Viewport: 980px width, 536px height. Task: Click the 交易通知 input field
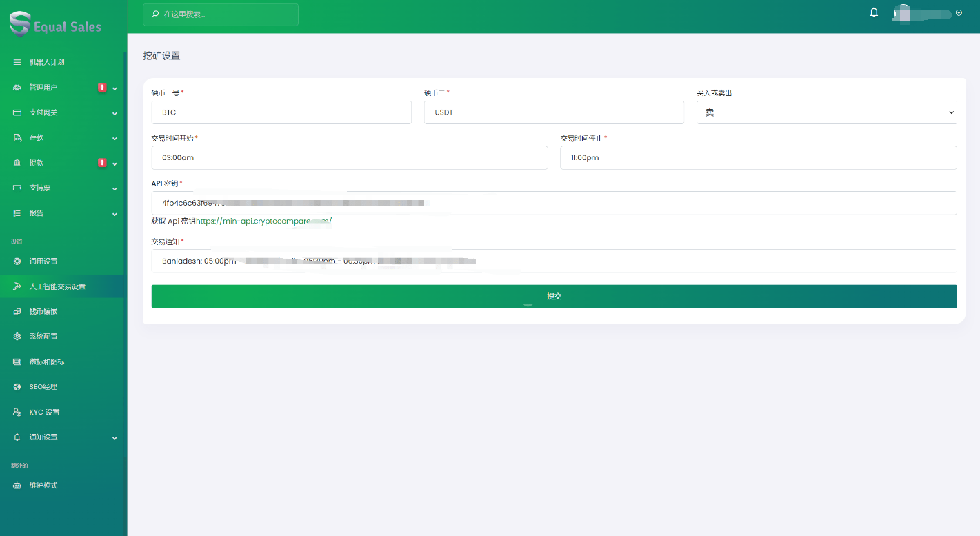click(554, 261)
